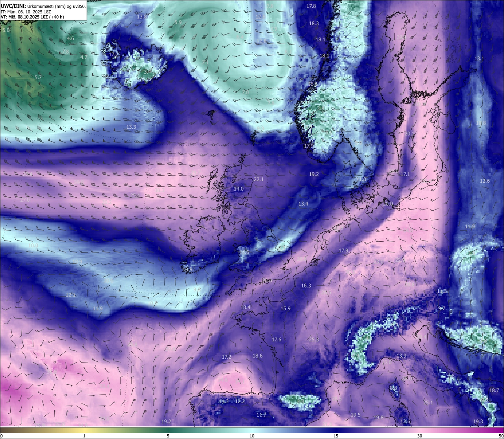Screen dimensions: 504x439
Task: Click the 19.8 map value
Action: pos(378,417)
